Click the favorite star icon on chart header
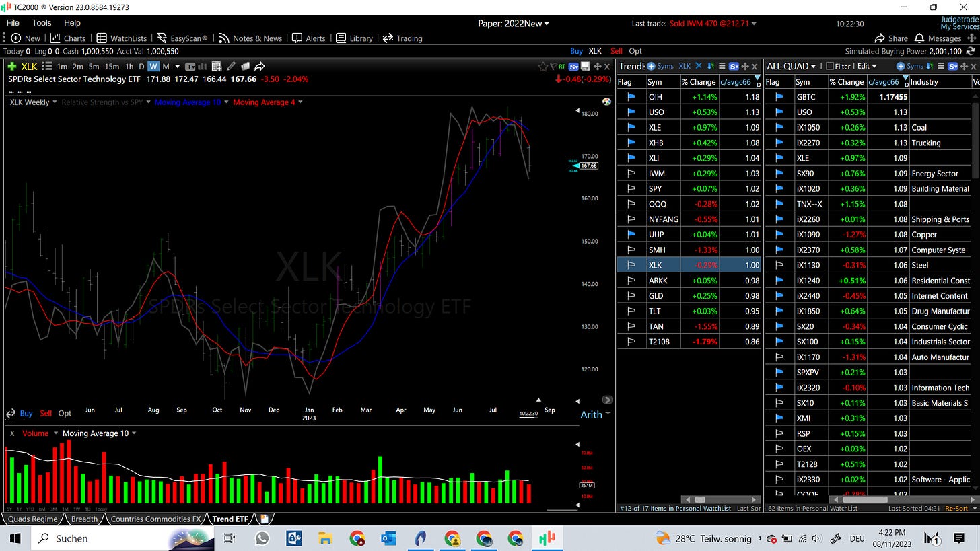The width and height of the screenshot is (980, 551). coord(543,66)
